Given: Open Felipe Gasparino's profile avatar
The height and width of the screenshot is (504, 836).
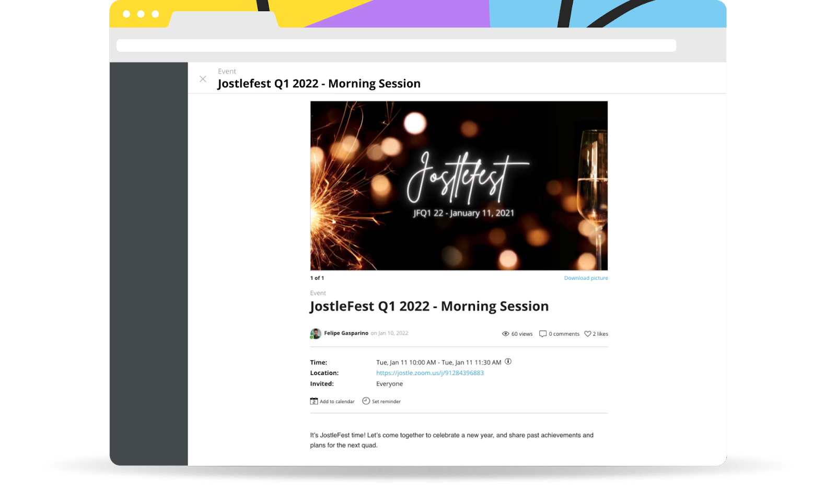Looking at the screenshot, I should tap(315, 334).
